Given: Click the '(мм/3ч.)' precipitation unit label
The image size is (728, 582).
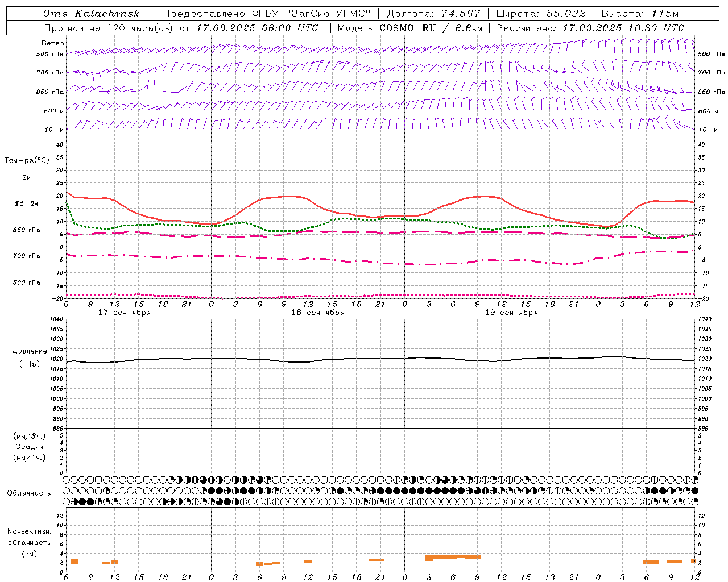Looking at the screenshot, I should pyautogui.click(x=30, y=436).
